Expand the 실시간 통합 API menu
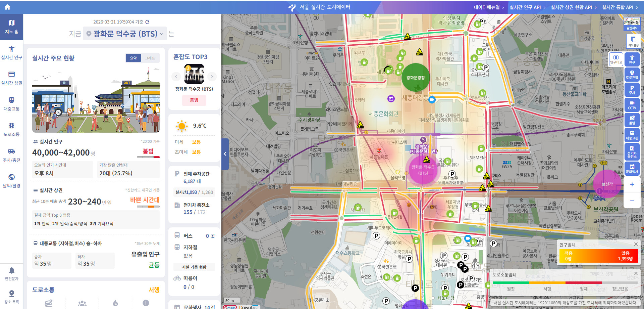 point(620,7)
